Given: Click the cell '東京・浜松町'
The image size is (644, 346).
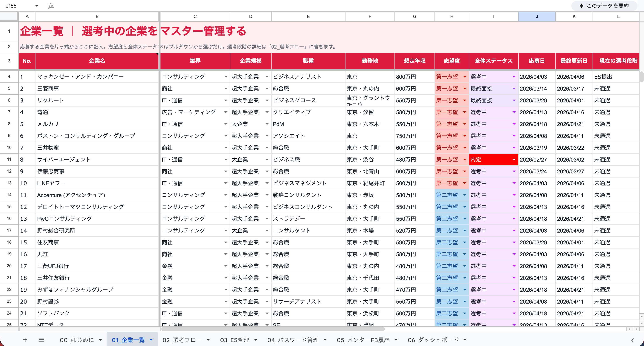Looking at the screenshot, I should click(x=370, y=313).
